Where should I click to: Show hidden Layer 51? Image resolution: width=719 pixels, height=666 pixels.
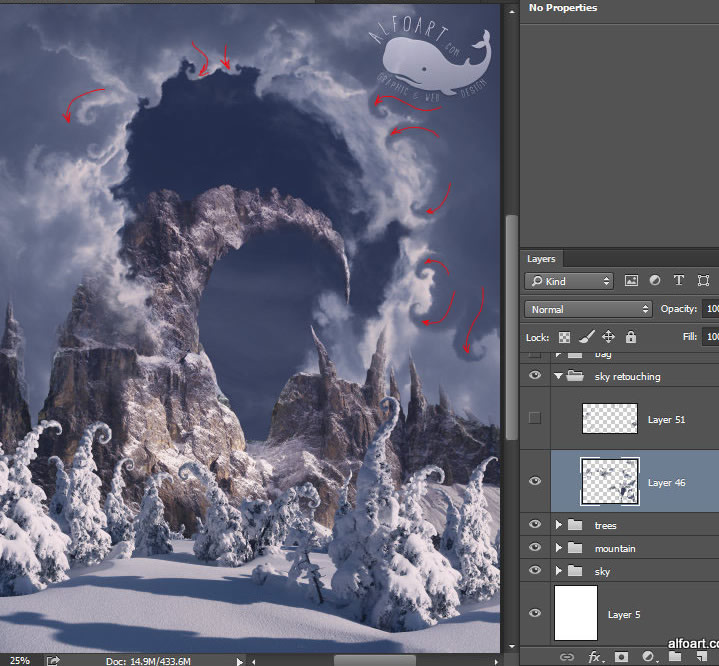pyautogui.click(x=535, y=418)
